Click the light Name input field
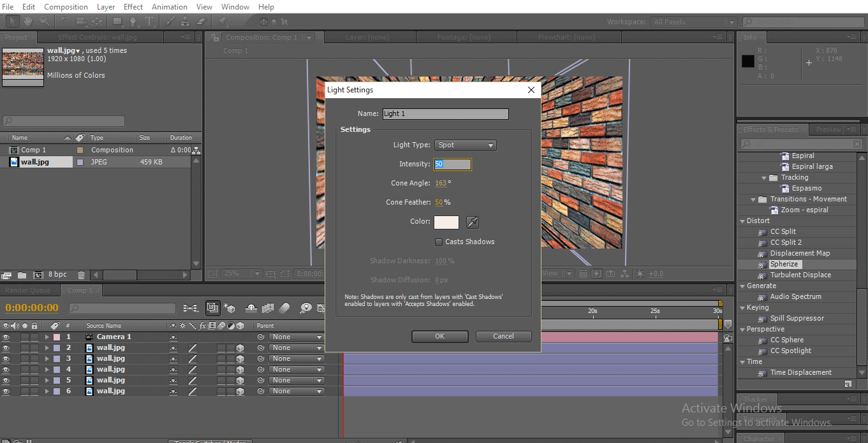868x443 pixels. [x=445, y=114]
